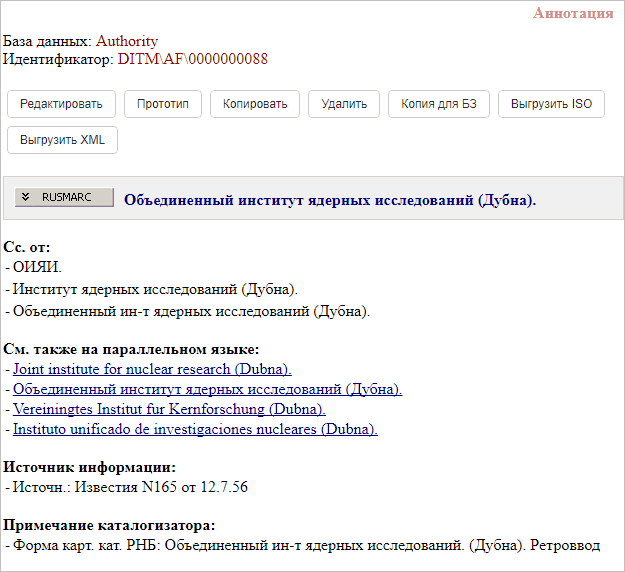This screenshot has height=572, width=625.
Task: Click the database name Authority
Action: tap(127, 41)
